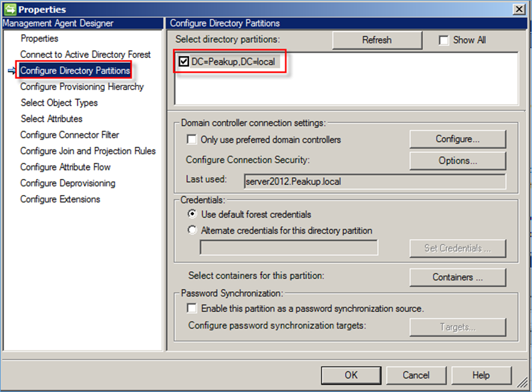Open Configure Extensions page
Viewport: 532px width, 392px height.
(60, 199)
